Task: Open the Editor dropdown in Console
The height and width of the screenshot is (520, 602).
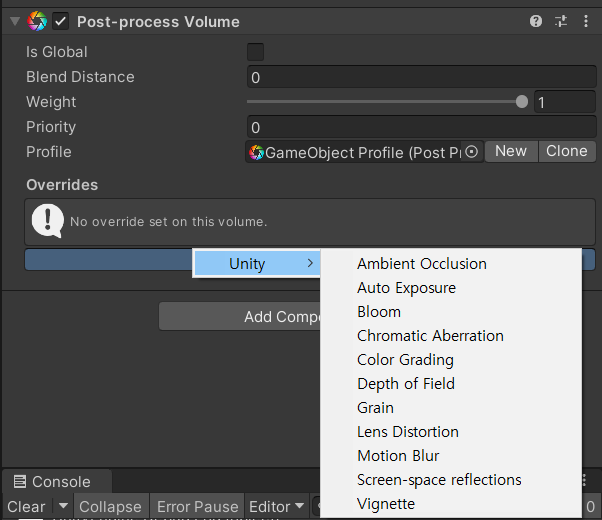Action: 276,507
